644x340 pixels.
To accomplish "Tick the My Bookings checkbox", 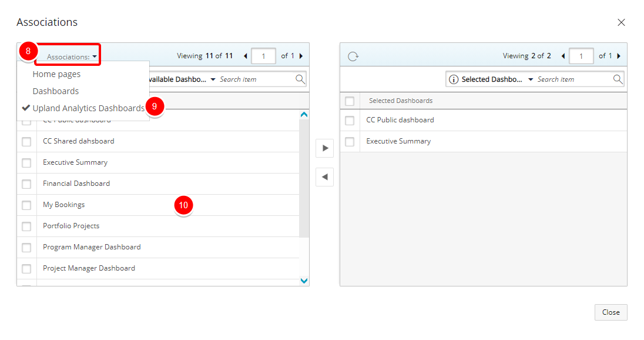I will (26, 205).
